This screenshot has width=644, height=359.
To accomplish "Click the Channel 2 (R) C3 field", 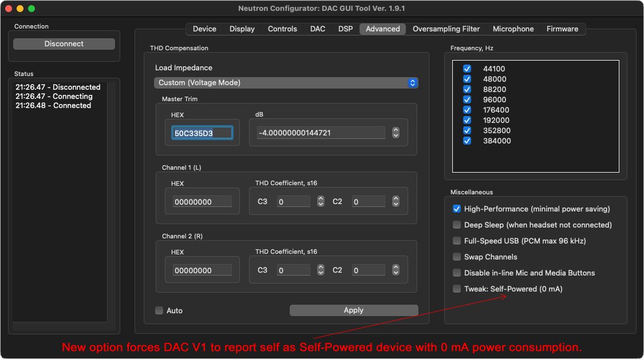I will coord(293,270).
